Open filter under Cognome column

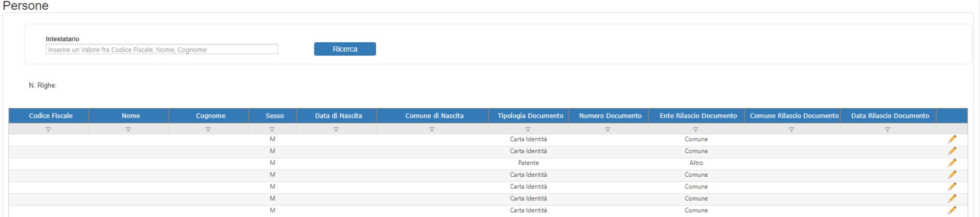(208, 129)
